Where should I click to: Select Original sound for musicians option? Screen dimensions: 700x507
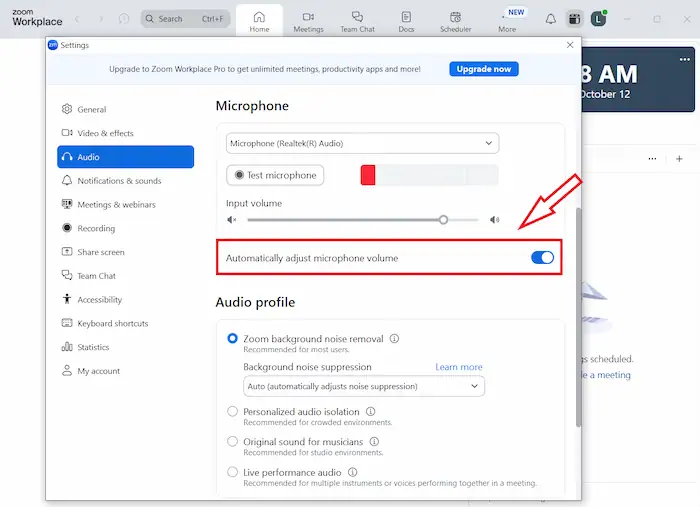point(233,441)
